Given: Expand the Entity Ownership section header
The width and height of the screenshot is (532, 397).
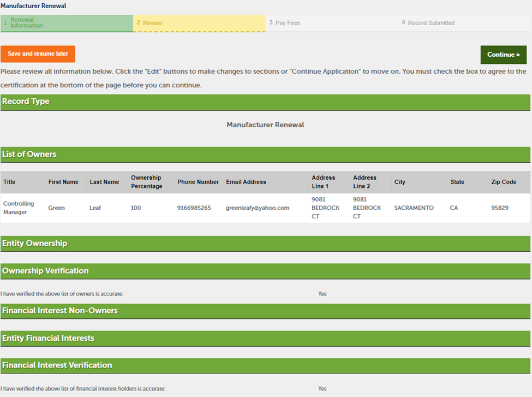Looking at the screenshot, I should (x=35, y=244).
